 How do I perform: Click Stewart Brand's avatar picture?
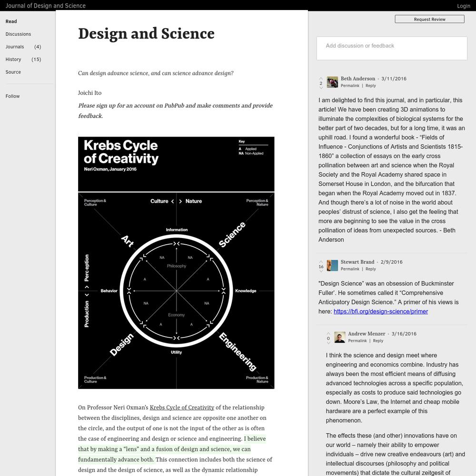[332, 266]
